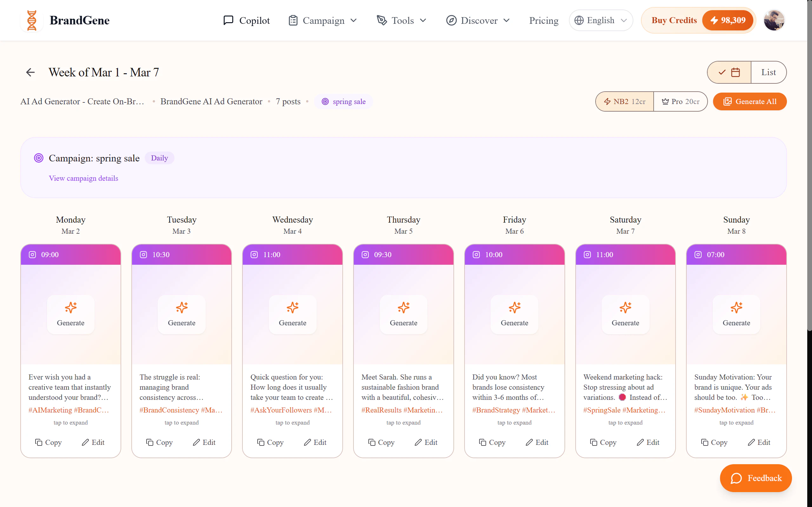Open the Campaign menu
Image resolution: width=812 pixels, height=507 pixels.
tap(322, 20)
